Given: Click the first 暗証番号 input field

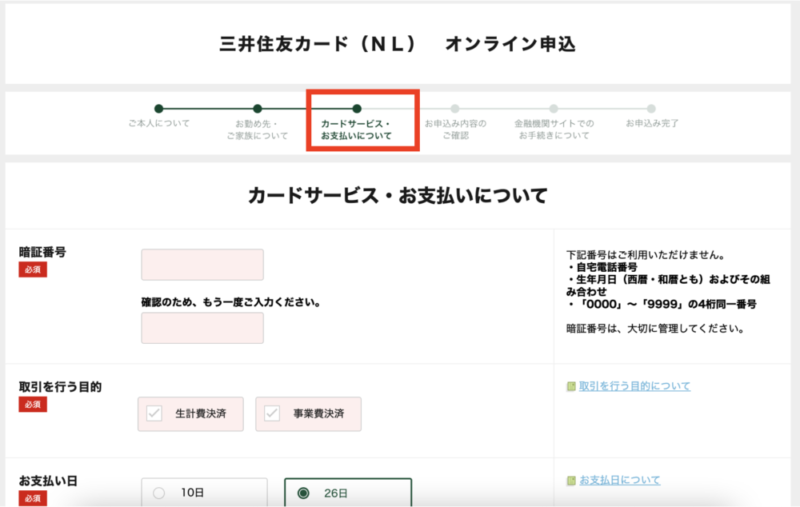Looking at the screenshot, I should (x=203, y=265).
